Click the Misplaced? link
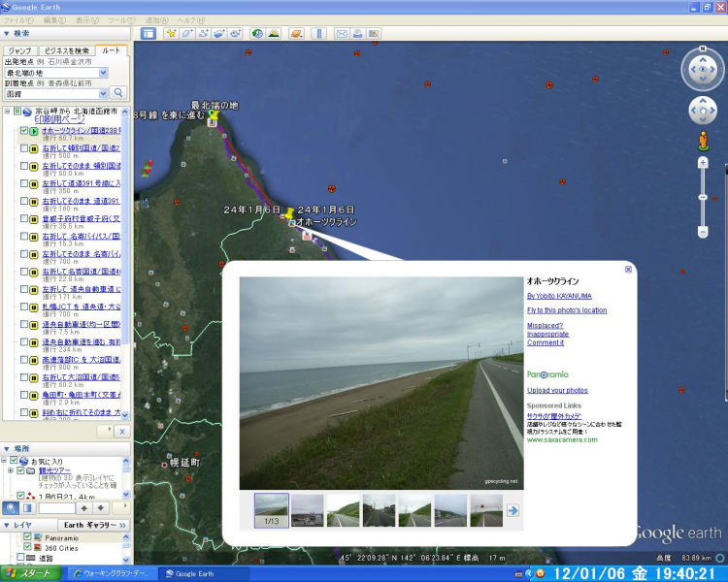Viewport: 728px width, 582px height. [x=545, y=325]
